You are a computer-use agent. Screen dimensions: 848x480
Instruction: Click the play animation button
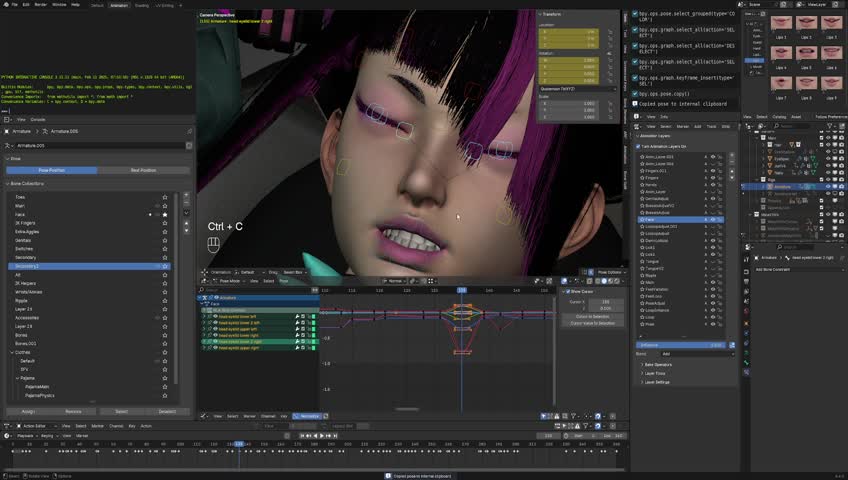322,436
